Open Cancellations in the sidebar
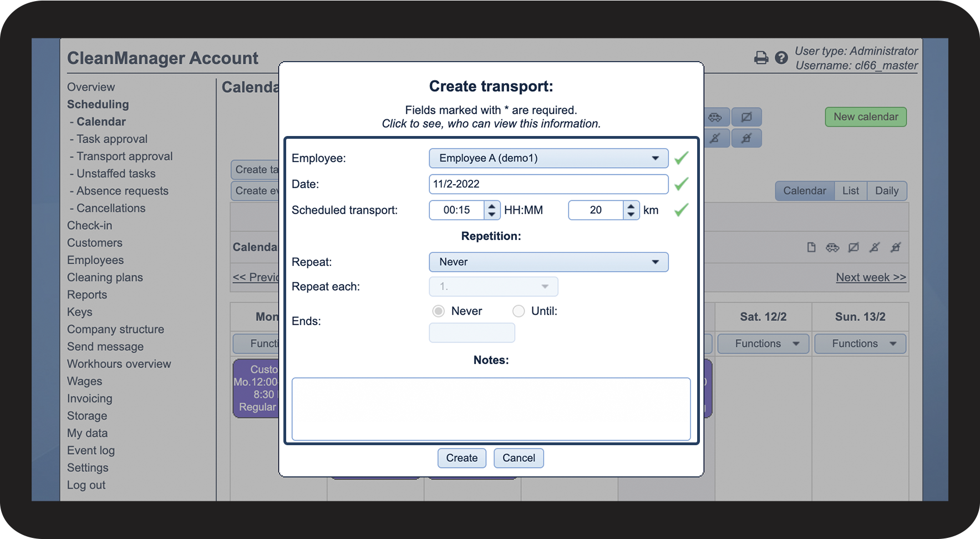The height and width of the screenshot is (539, 980). click(x=111, y=208)
